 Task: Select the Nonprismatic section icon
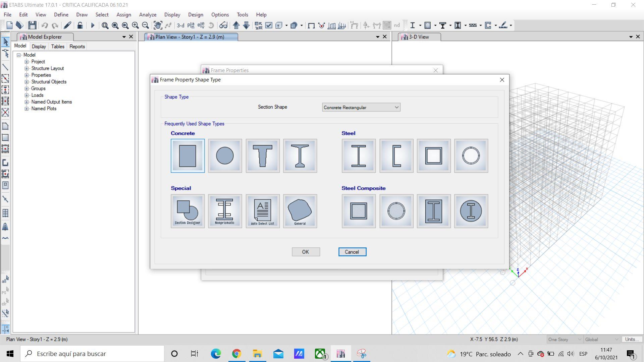[x=225, y=211]
